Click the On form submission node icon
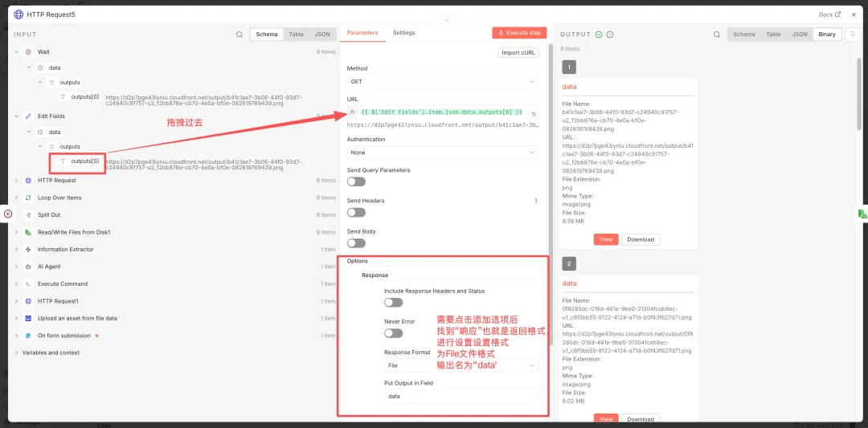The image size is (868, 428). click(x=28, y=336)
